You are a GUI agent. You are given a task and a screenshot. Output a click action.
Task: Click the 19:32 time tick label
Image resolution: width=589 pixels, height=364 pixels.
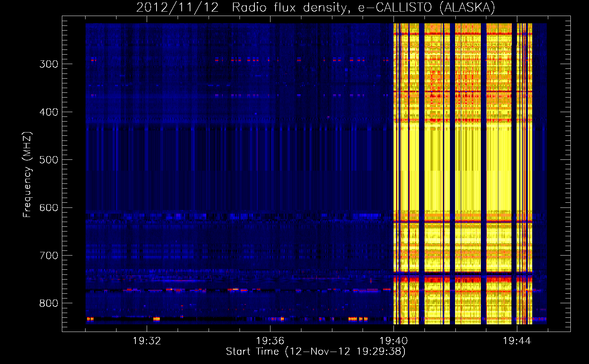click(147, 341)
